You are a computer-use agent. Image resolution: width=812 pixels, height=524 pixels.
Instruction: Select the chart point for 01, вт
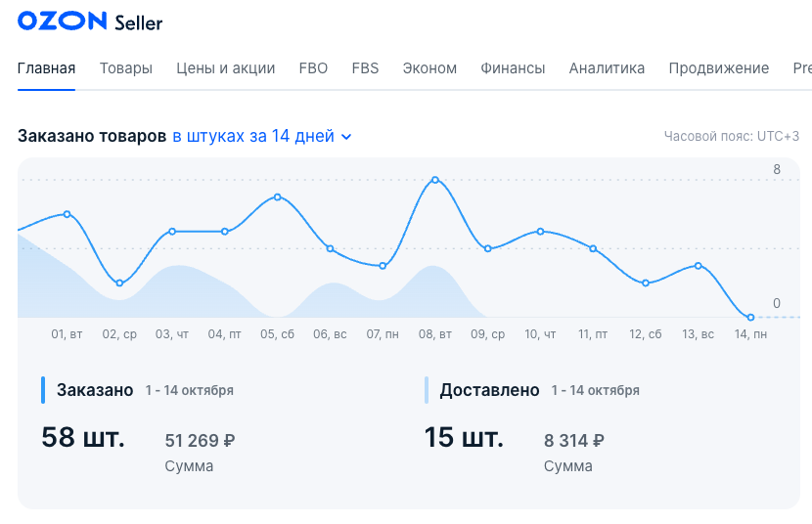point(67,214)
